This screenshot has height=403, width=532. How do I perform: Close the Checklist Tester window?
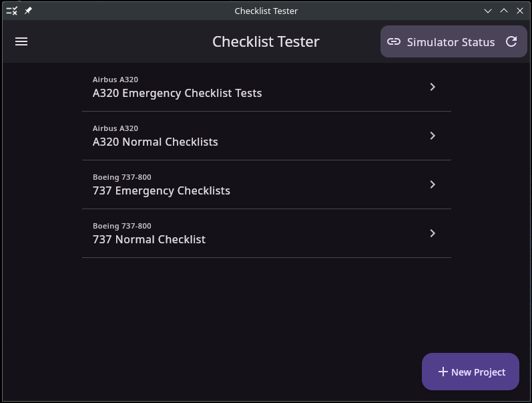520,11
